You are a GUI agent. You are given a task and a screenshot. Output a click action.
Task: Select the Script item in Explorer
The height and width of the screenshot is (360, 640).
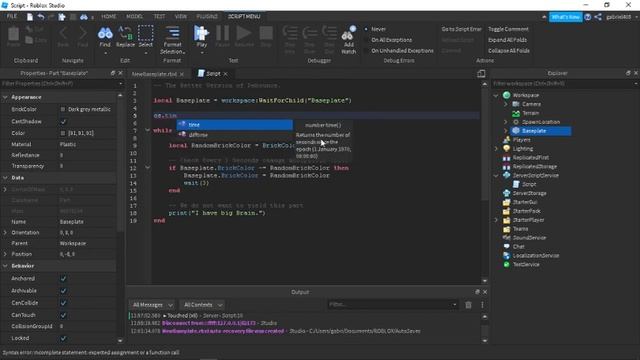pyautogui.click(x=529, y=184)
